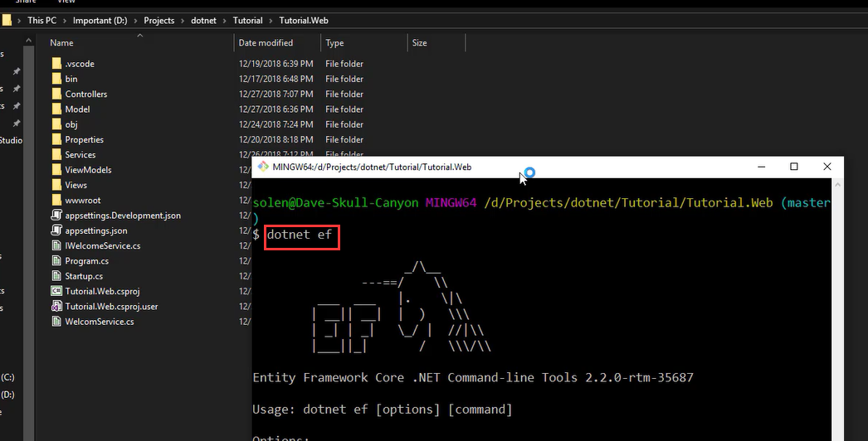Click the Tutorial.Web.csproj file icon
The image size is (868, 441).
[56, 291]
